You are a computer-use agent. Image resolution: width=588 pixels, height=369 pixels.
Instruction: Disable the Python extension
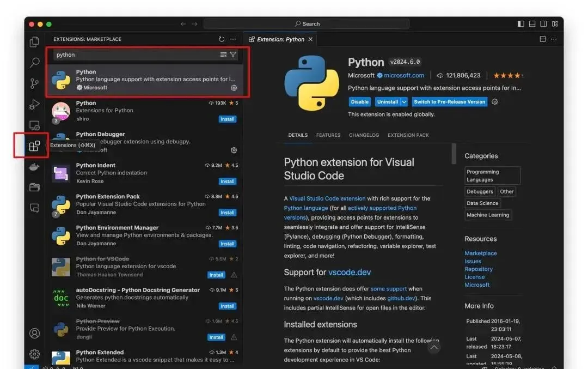coord(359,102)
